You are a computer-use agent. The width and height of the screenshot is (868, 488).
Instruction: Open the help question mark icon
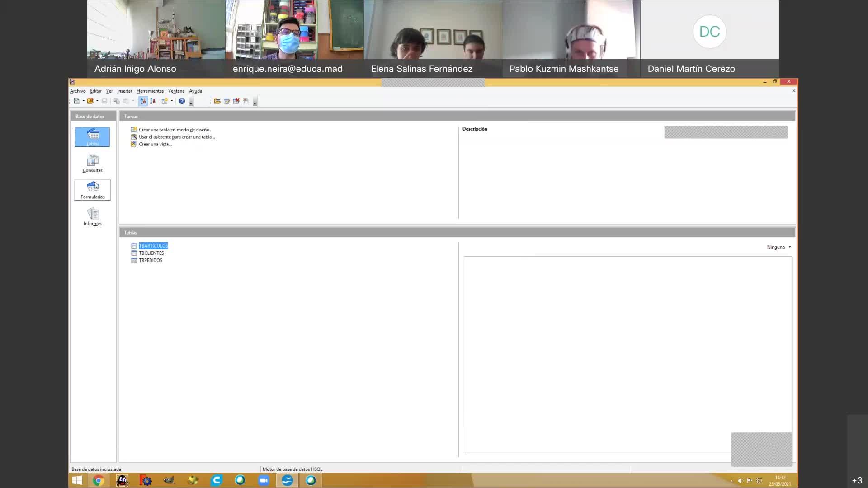[x=182, y=101]
